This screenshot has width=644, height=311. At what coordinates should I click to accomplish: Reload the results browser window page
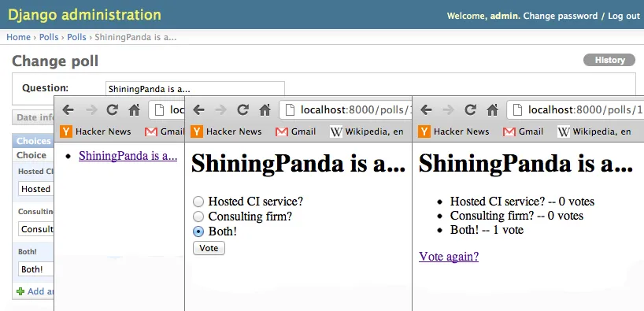coord(470,109)
